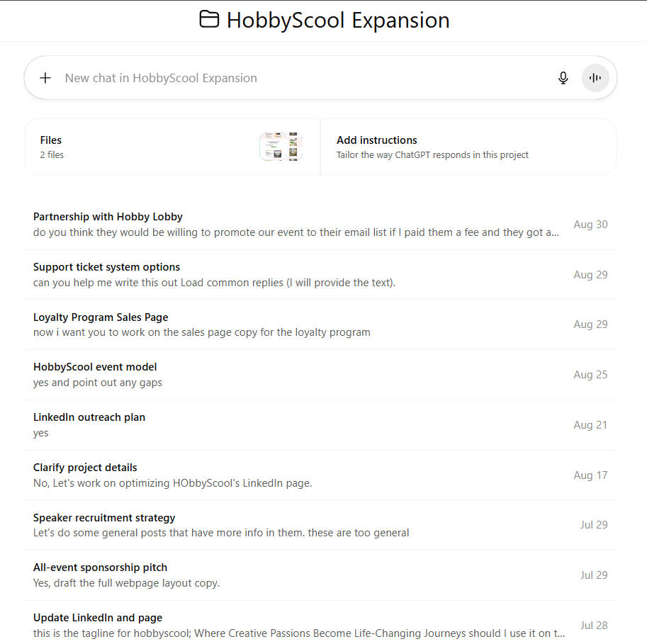
Task: Open the HobbyScool event model chat
Action: pos(320,375)
